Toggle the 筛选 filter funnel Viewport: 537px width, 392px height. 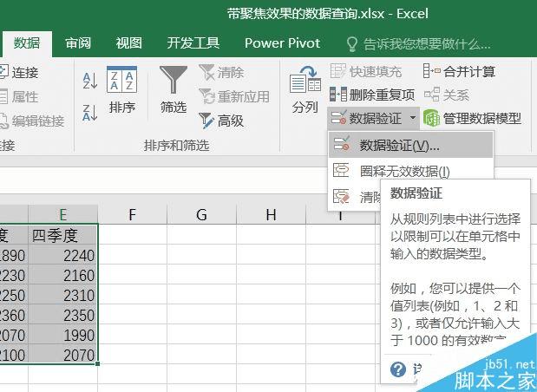tap(174, 90)
